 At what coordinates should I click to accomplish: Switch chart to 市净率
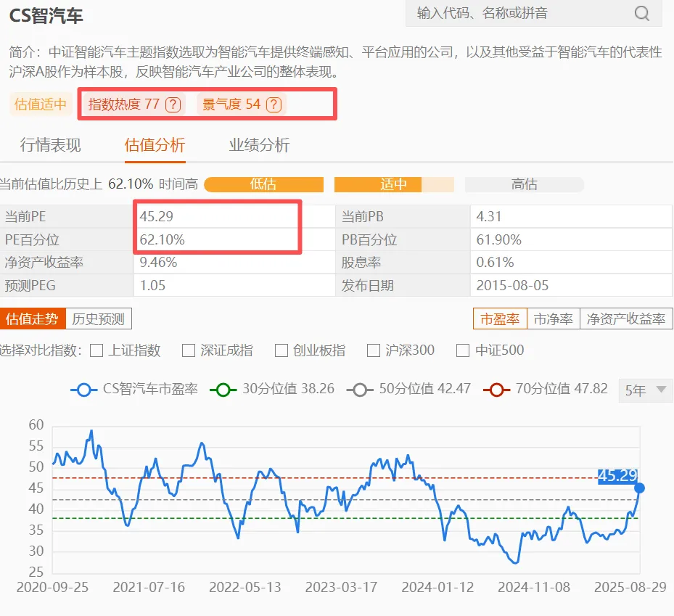(554, 319)
